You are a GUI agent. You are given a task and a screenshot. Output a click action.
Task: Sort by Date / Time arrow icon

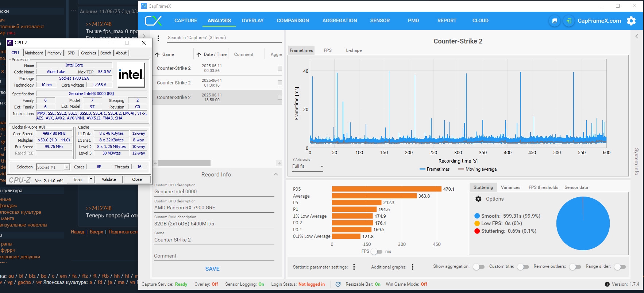click(199, 54)
